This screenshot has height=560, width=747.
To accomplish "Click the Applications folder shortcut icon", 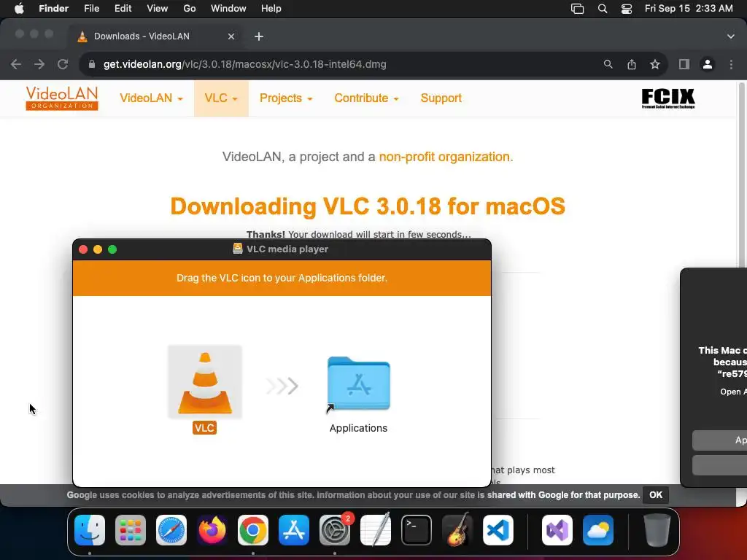I will [x=358, y=384].
